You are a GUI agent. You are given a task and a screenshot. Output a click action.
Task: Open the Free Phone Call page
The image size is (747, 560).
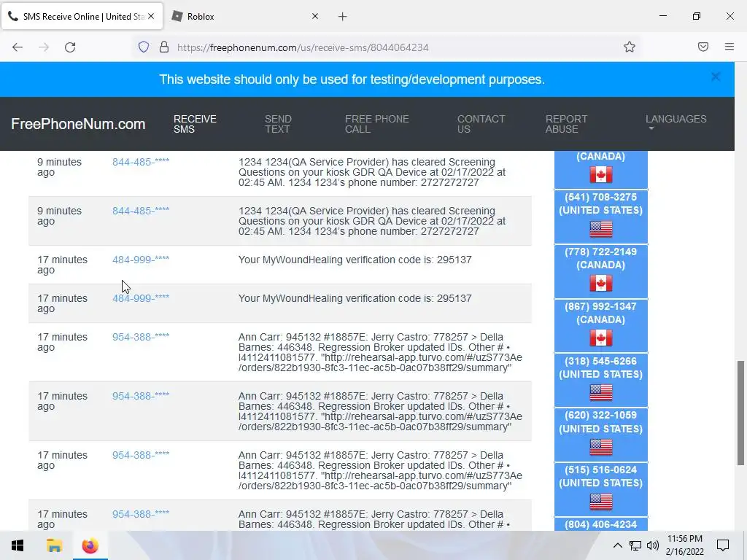(x=377, y=124)
